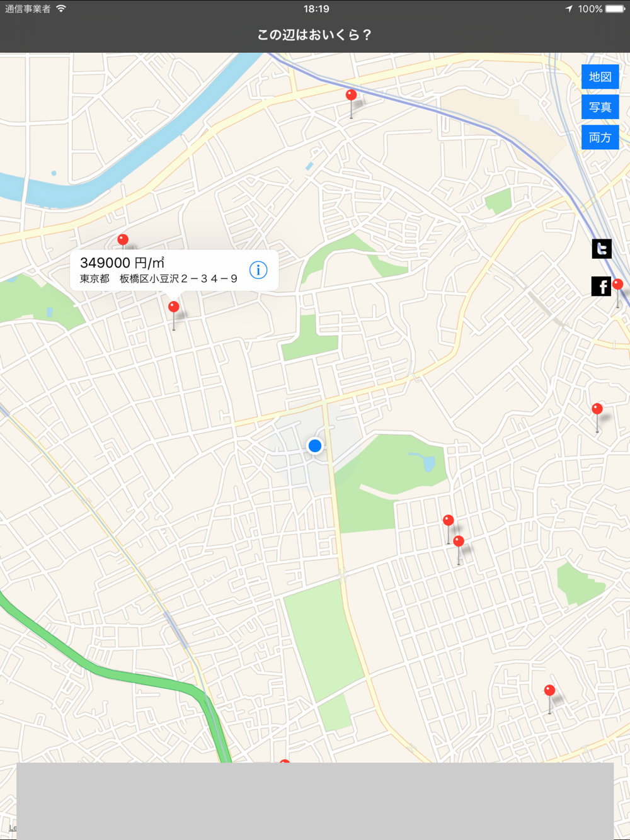Switch to 地図 map view

600,77
